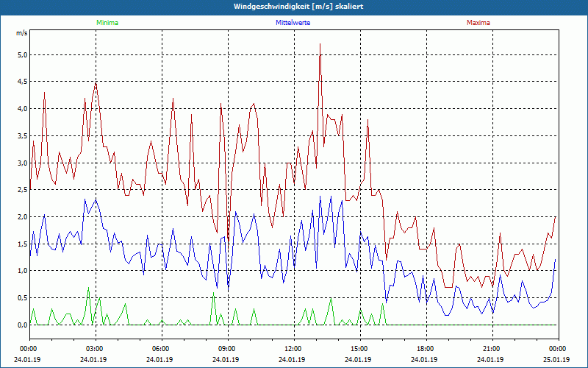Click the 0,5 y-axis value
Viewport: 588px width, 368px height.
(x=23, y=298)
